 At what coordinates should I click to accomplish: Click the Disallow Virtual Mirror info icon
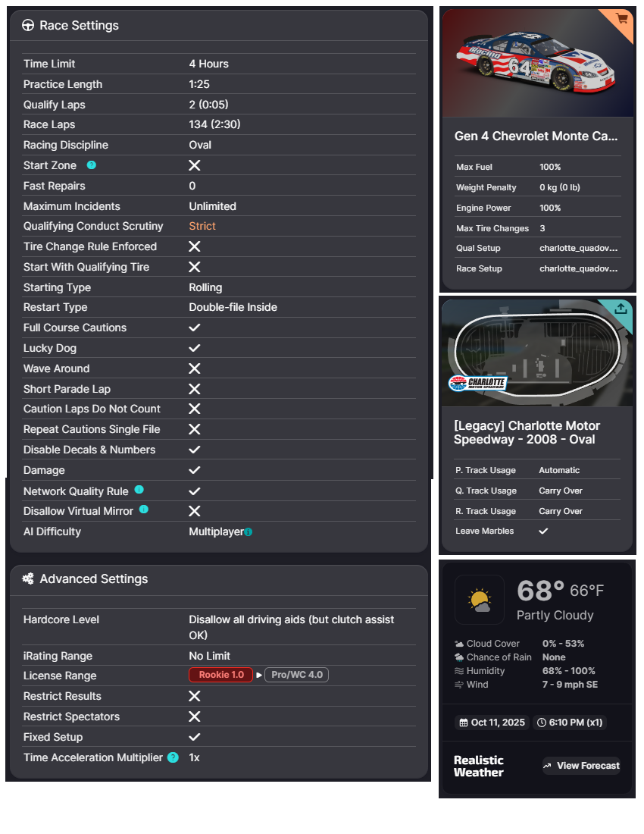pyautogui.click(x=143, y=510)
